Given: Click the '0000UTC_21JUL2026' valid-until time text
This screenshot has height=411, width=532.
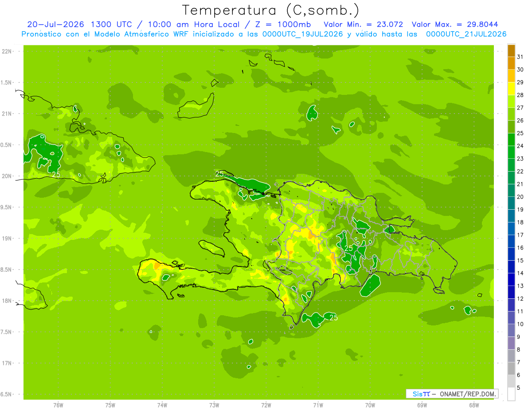Looking at the screenshot, I should point(466,34).
